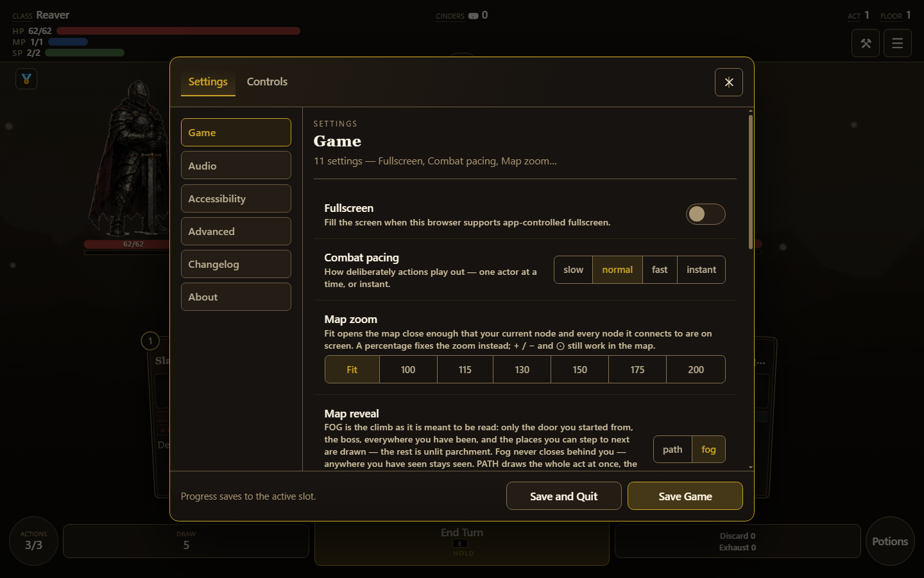
Task: Click the Actions 3/3 counter
Action: [33, 541]
